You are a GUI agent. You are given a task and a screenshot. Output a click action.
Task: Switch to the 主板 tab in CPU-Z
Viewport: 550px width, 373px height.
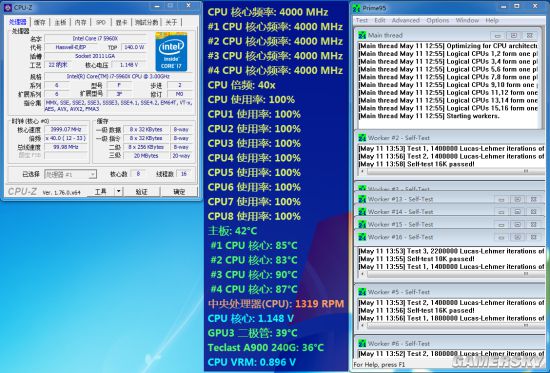(60, 22)
